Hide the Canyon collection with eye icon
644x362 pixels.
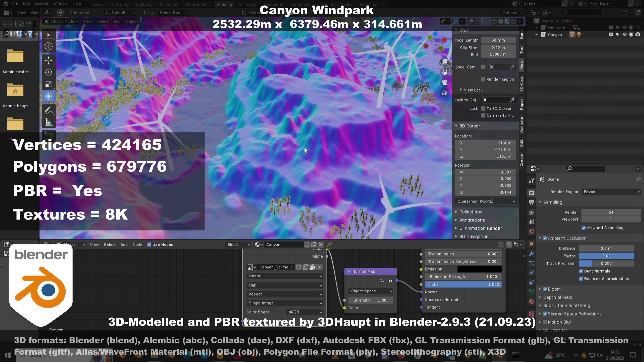(x=624, y=35)
